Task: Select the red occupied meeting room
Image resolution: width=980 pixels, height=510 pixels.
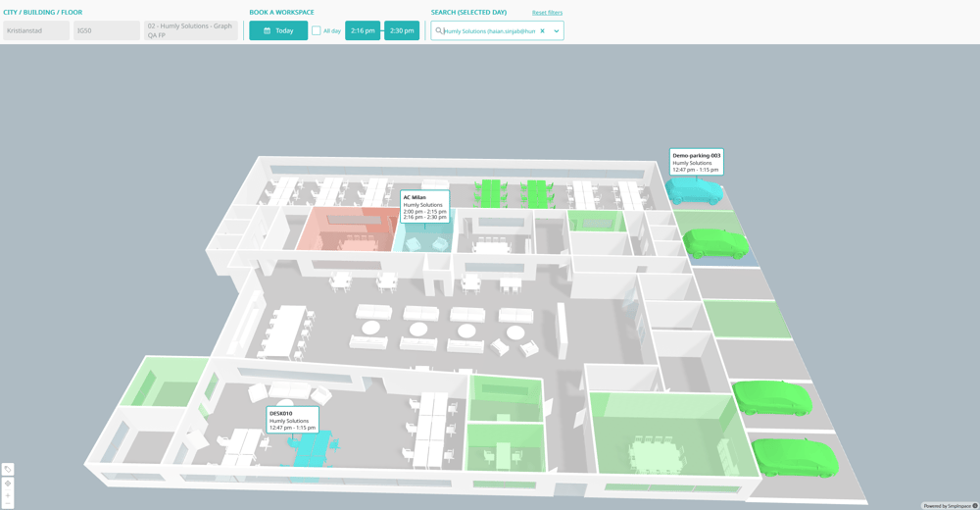Action: pos(348,229)
